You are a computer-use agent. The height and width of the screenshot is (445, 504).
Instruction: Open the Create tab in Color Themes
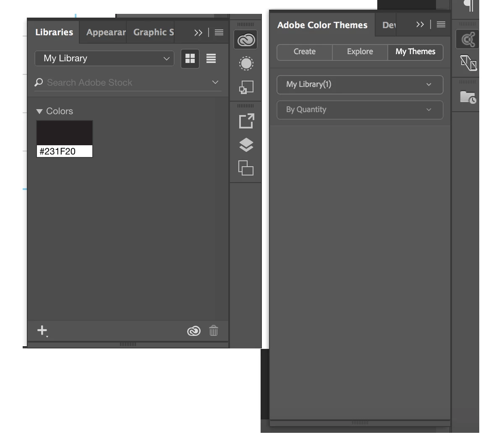305,52
